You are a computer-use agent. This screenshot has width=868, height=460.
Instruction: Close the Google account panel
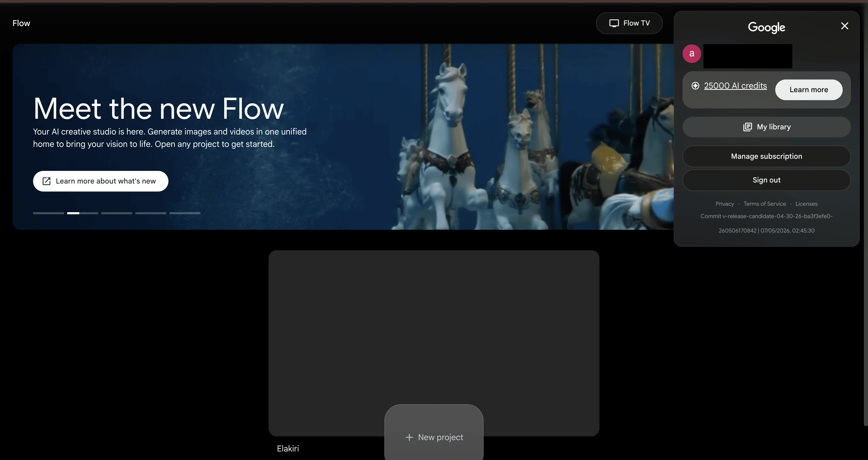(844, 26)
